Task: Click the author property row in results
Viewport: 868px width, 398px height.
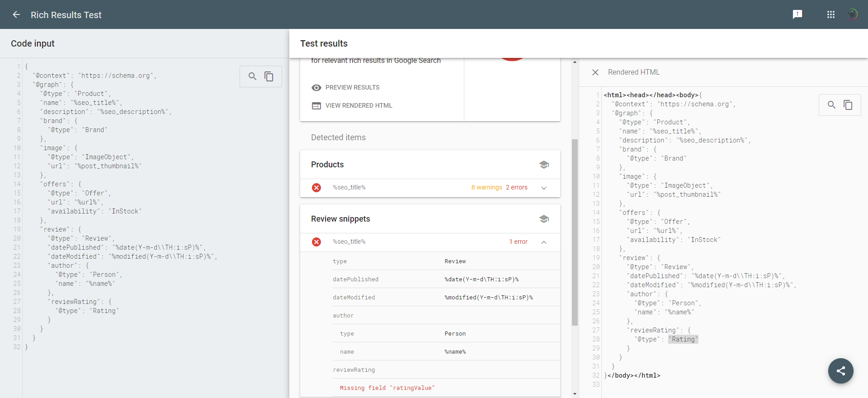Action: point(446,315)
